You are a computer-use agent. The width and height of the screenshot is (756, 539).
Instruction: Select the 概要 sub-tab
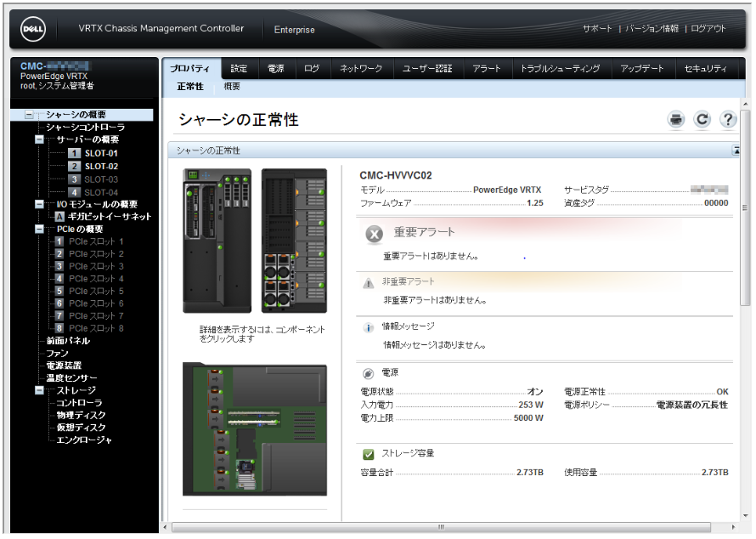click(232, 87)
